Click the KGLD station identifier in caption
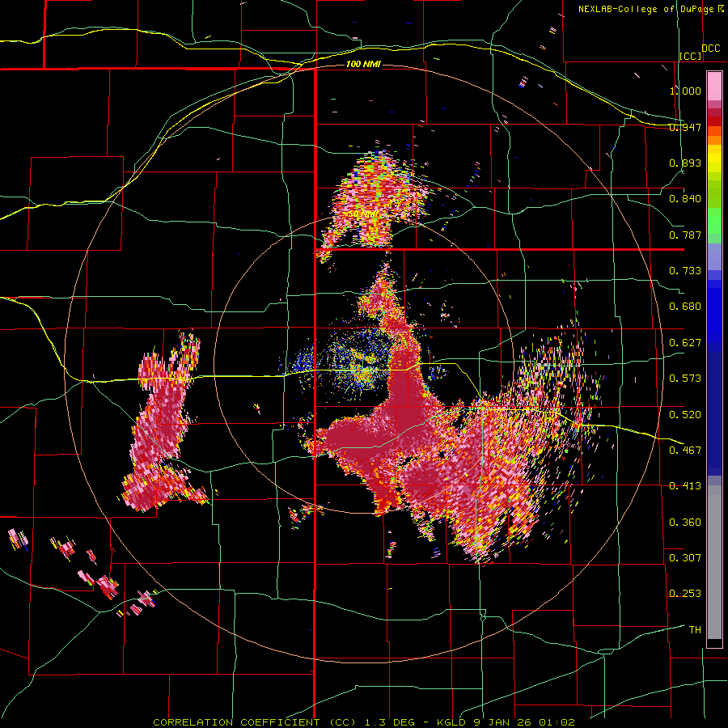Image resolution: width=728 pixels, height=728 pixels. (453, 722)
